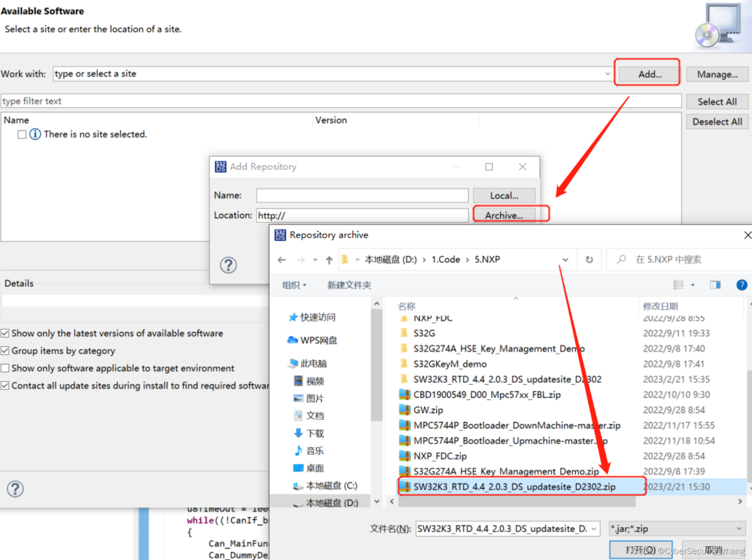Expand the address bar history dropdown
Screen dimensions: 752x560
[565, 260]
